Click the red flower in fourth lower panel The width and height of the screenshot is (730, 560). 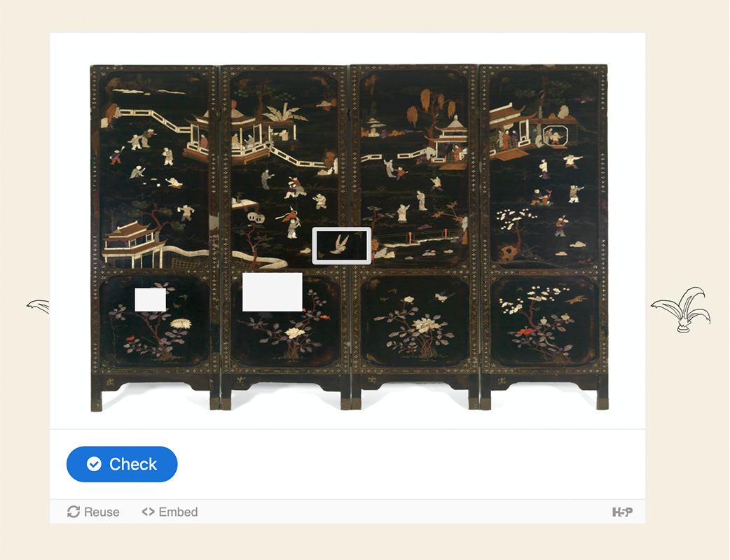pyautogui.click(x=525, y=330)
